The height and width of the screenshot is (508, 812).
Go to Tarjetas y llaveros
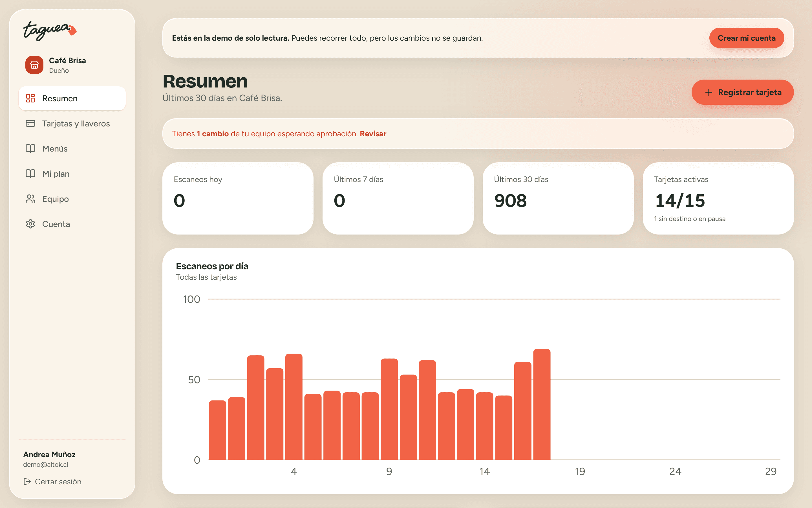tap(72, 124)
